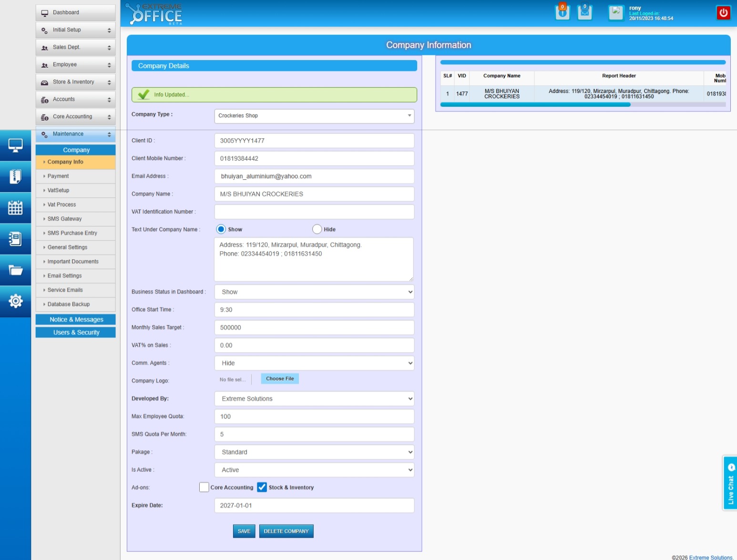Image resolution: width=737 pixels, height=560 pixels.
Task: Open Database Backup in Maintenance menu
Action: pyautogui.click(x=69, y=304)
